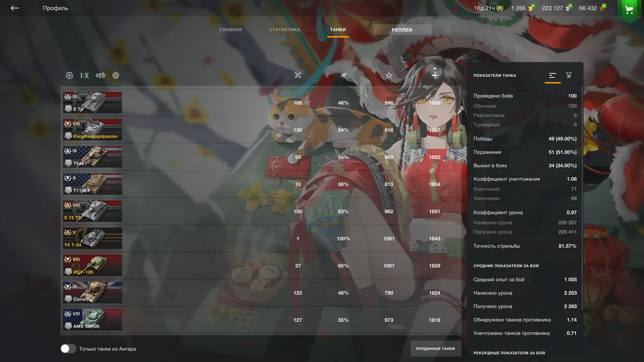Click the 66 432 free experience balance
This screenshot has width=644, height=362.
pos(588,8)
